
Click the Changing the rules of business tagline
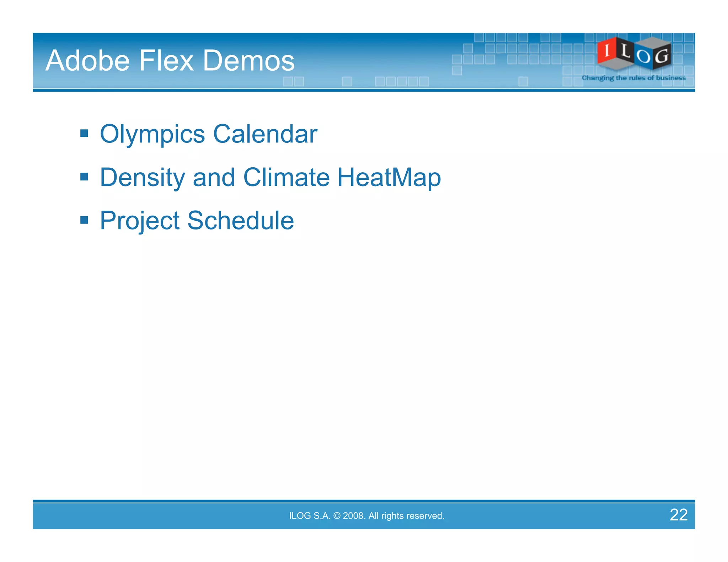(633, 78)
